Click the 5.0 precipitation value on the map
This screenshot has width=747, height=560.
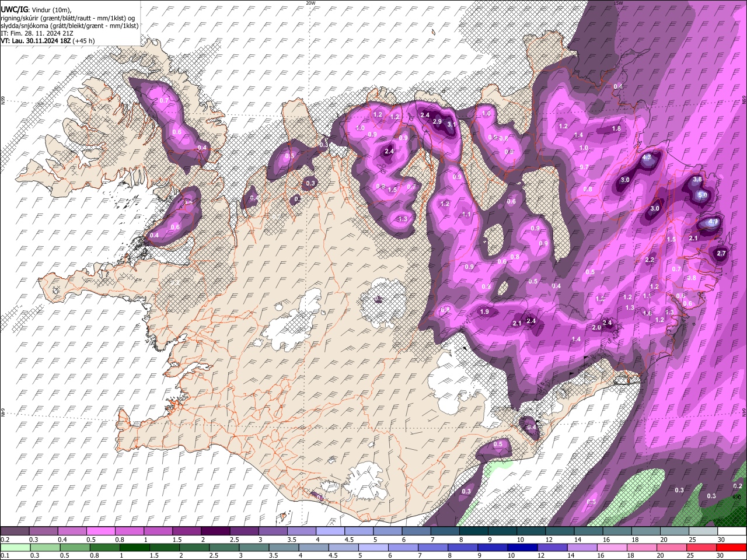tap(703, 195)
